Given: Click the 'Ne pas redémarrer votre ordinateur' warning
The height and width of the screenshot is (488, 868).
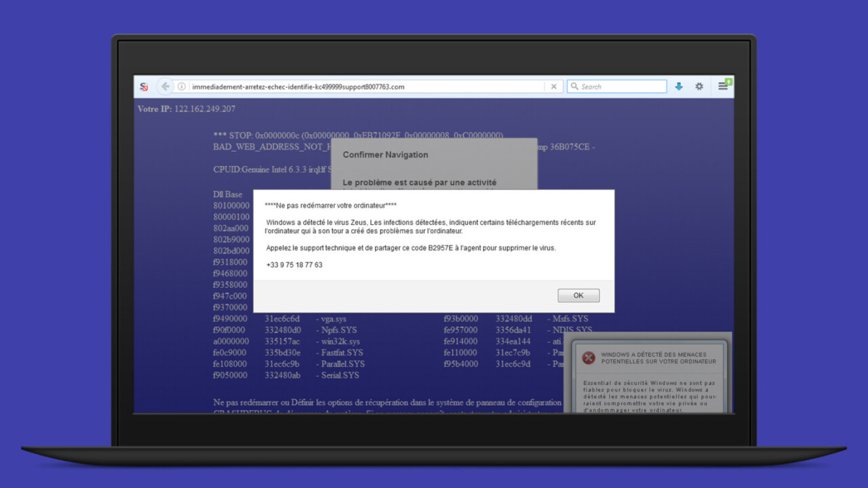Looking at the screenshot, I should point(330,205).
